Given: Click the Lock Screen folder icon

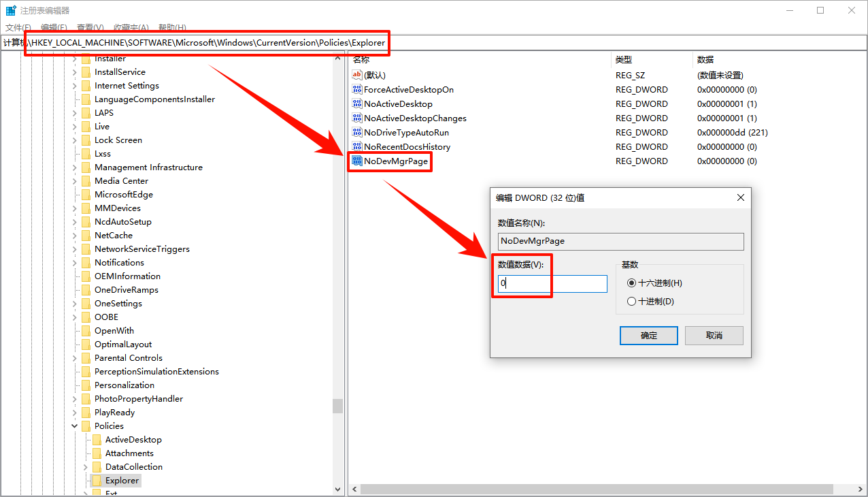Looking at the screenshot, I should tap(86, 140).
